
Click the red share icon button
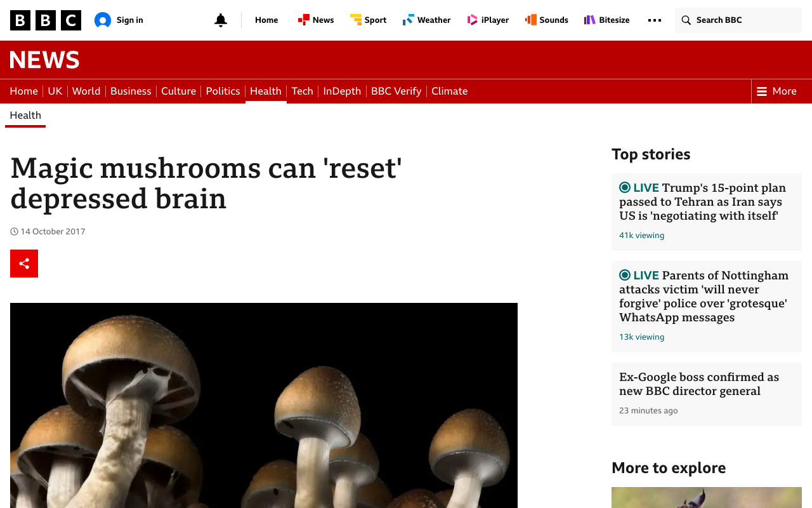[24, 264]
